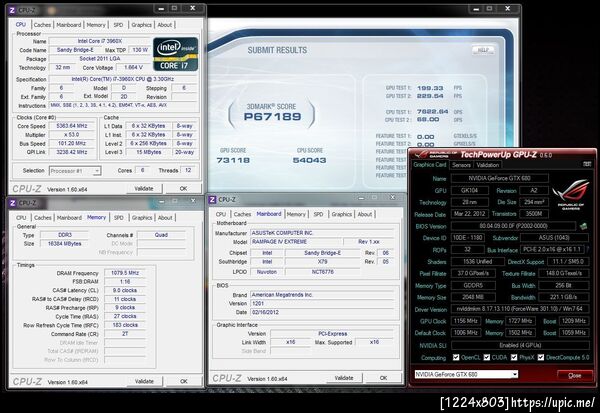600x413 pixels.
Task: Open About tab in Mainboard CPU-Z window
Action: [365, 214]
